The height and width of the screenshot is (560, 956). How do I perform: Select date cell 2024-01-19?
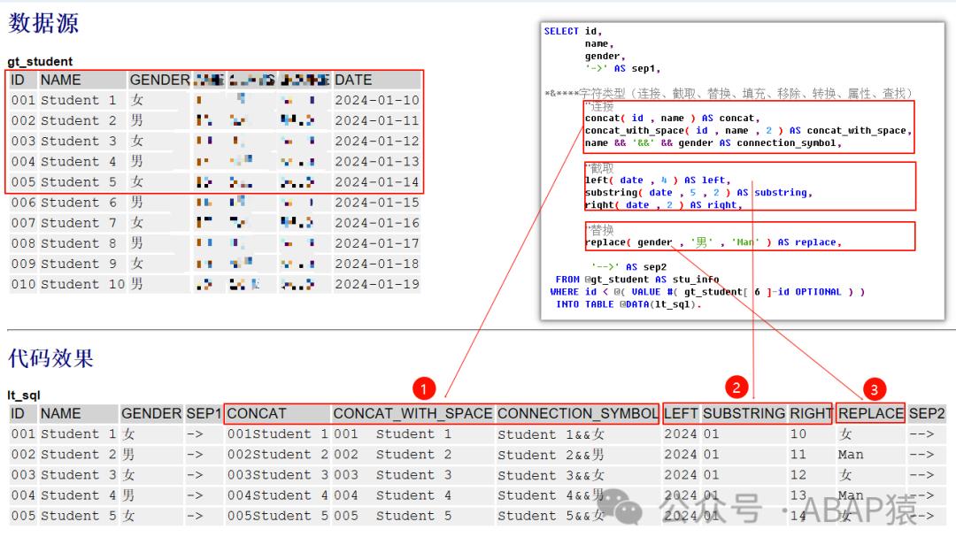pos(377,284)
